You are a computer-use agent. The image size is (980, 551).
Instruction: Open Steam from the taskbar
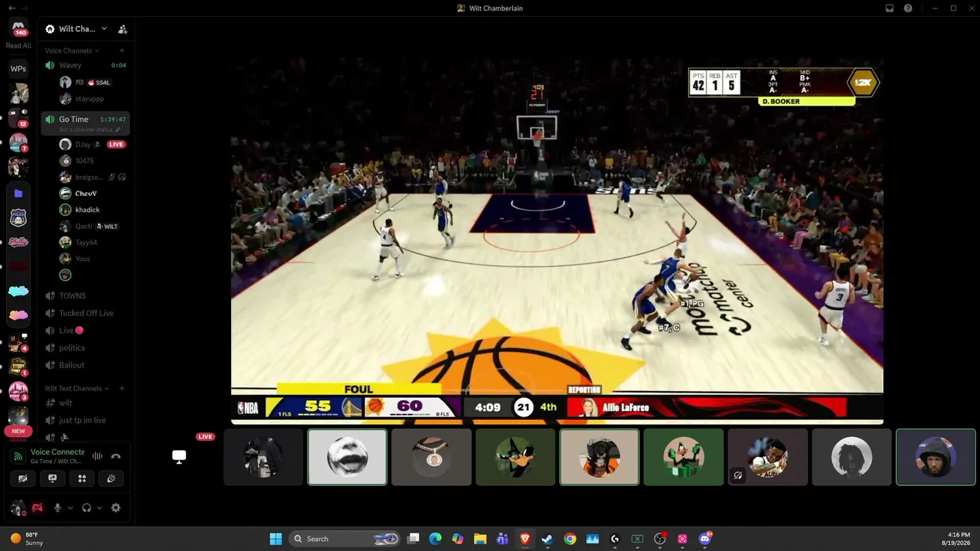tap(547, 539)
